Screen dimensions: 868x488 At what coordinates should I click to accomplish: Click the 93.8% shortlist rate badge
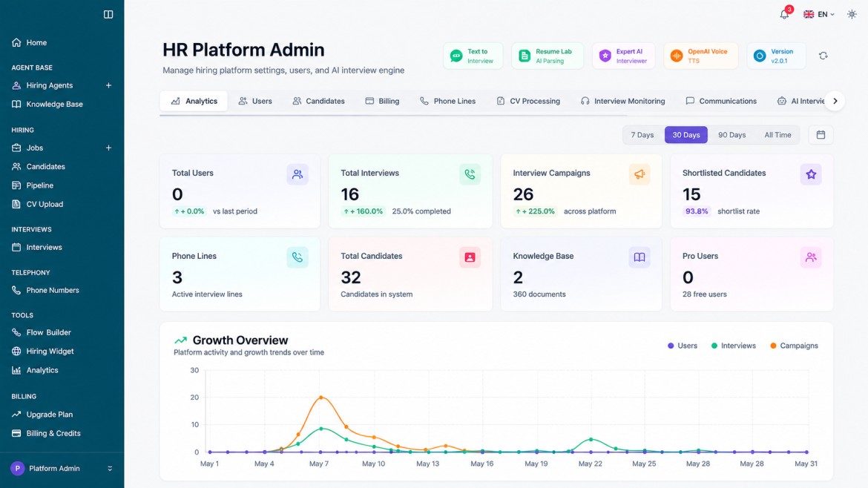click(x=697, y=211)
